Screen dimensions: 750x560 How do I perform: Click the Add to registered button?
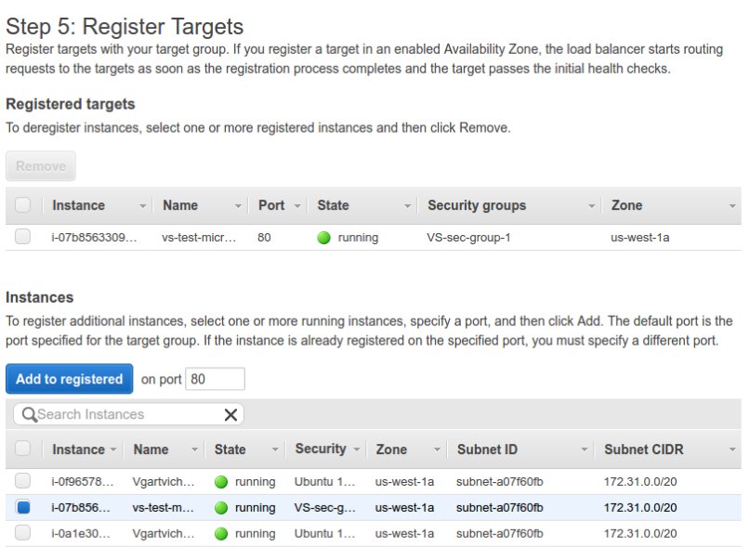tap(69, 379)
